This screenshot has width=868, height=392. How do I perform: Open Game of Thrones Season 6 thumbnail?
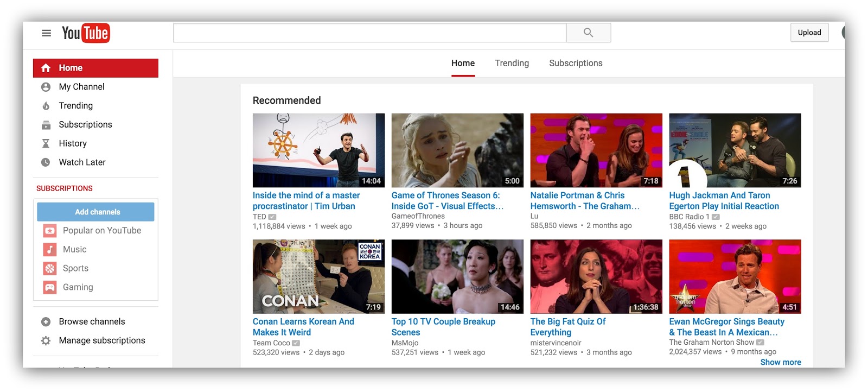point(457,150)
